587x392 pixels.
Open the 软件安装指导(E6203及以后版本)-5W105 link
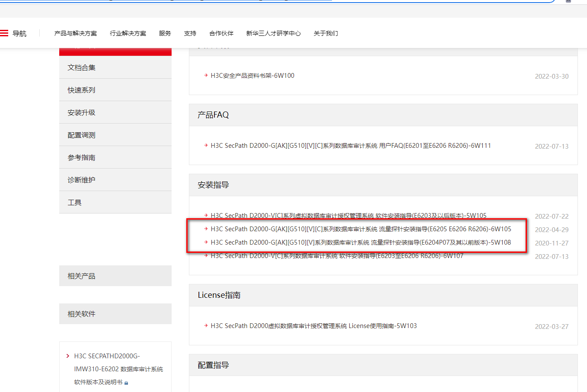point(348,216)
